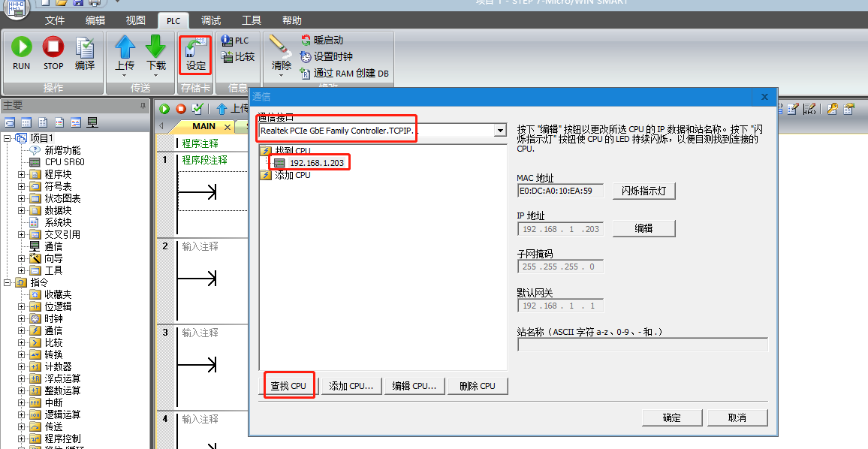Open the 工具 ribbon tab

252,20
